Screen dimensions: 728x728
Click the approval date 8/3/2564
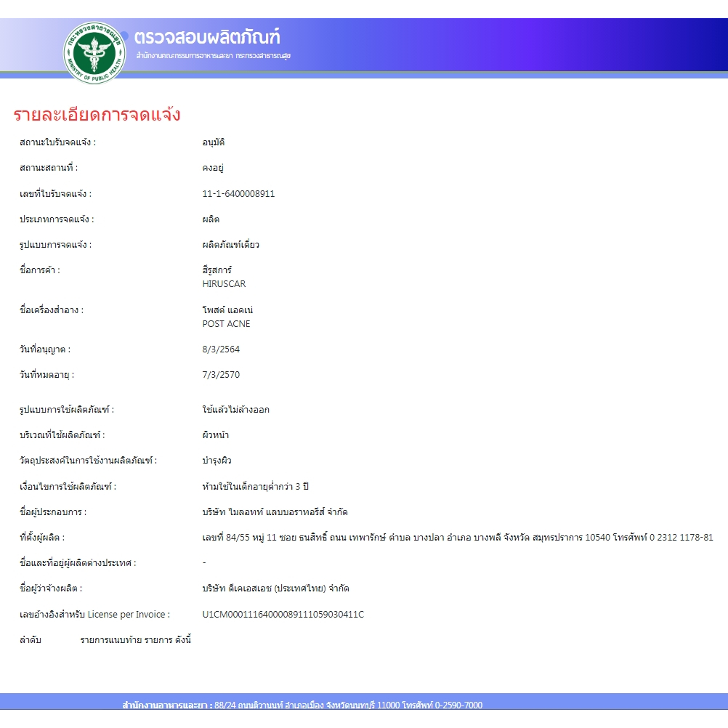coord(221,349)
